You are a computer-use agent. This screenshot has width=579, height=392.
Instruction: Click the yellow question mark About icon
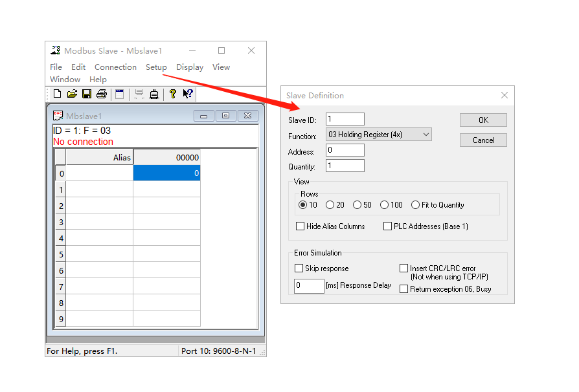(172, 94)
